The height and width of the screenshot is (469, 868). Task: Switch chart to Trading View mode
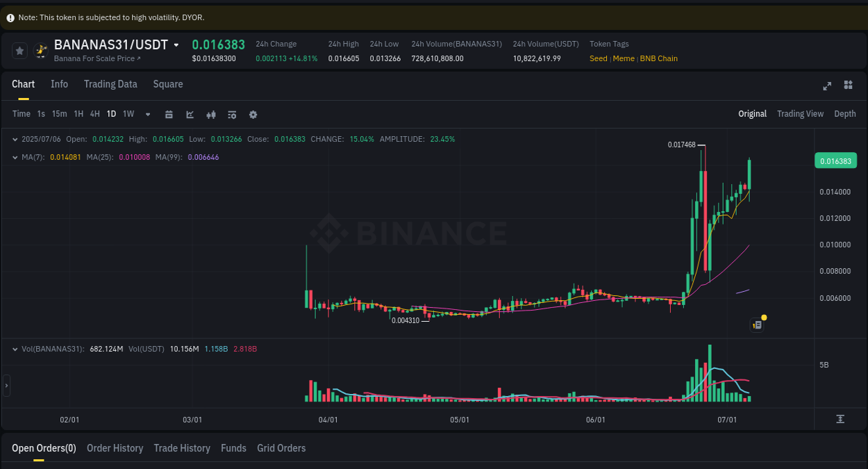pos(800,113)
